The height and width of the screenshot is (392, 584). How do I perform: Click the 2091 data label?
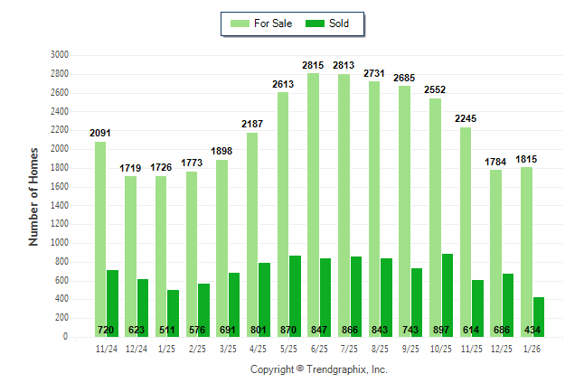coord(99,134)
